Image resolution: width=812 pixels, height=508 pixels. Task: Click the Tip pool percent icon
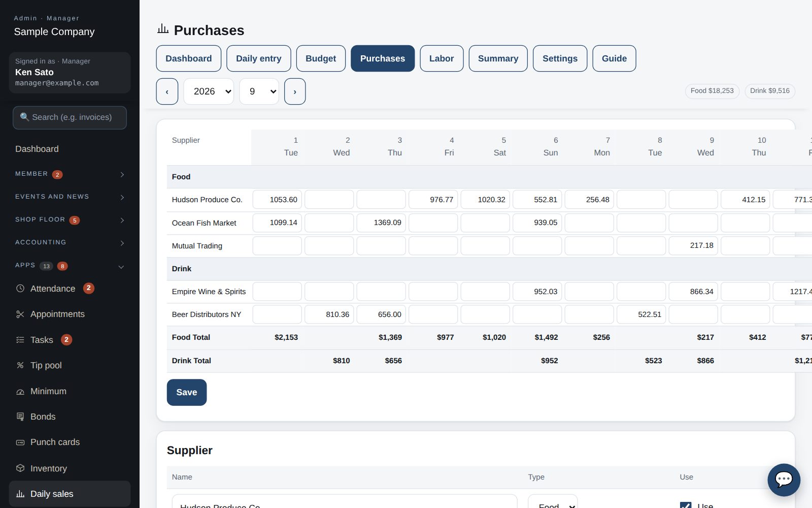coord(20,365)
